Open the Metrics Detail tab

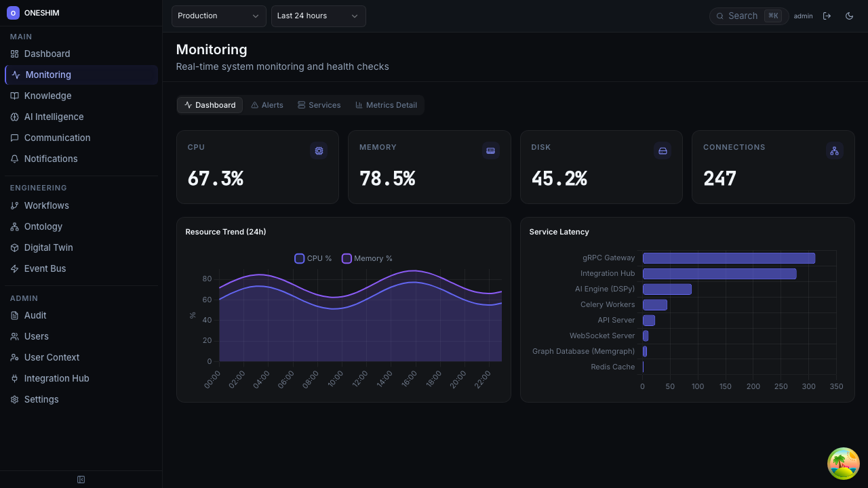click(x=386, y=104)
